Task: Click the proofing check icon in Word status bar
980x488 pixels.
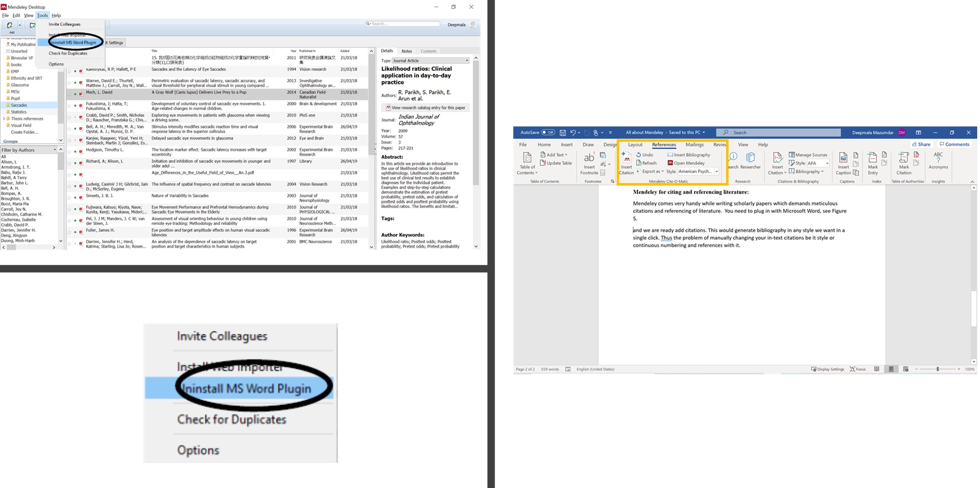Action: pos(568,369)
